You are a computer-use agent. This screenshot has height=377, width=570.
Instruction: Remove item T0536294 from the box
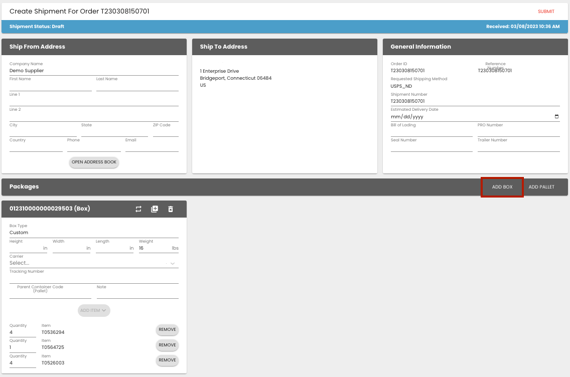tap(167, 330)
